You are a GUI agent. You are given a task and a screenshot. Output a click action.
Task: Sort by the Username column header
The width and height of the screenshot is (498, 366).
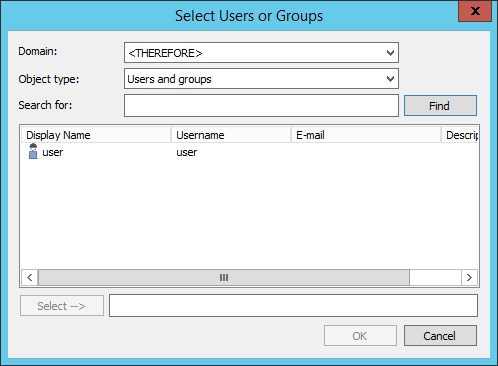231,135
